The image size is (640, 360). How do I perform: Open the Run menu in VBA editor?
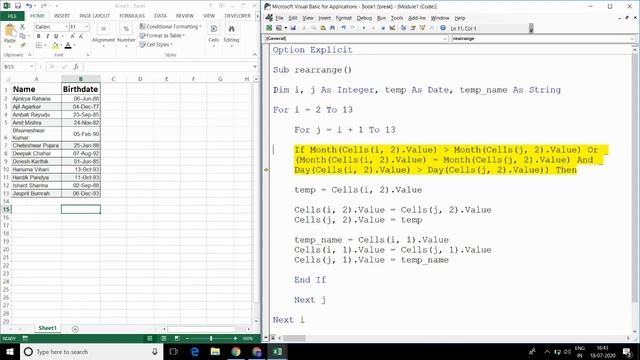click(x=381, y=18)
